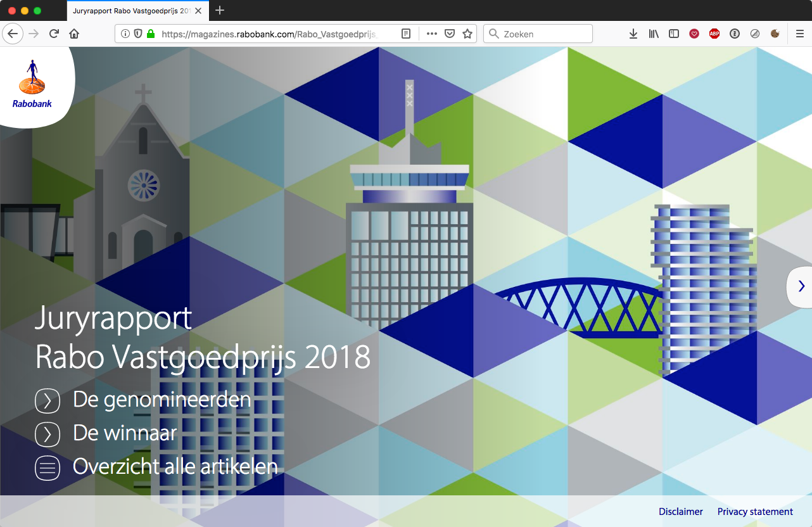The height and width of the screenshot is (527, 812).
Task: Toggle the Firefox sidebar view
Action: click(x=674, y=34)
